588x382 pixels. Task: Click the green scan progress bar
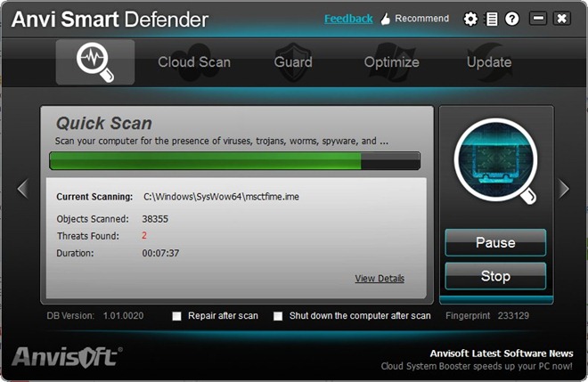(x=234, y=161)
